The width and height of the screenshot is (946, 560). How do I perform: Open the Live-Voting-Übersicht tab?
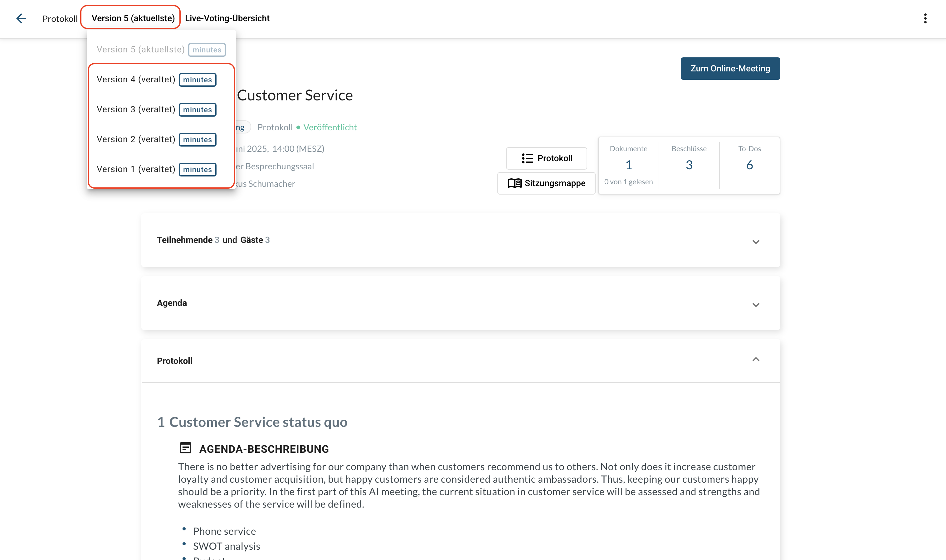pyautogui.click(x=227, y=18)
